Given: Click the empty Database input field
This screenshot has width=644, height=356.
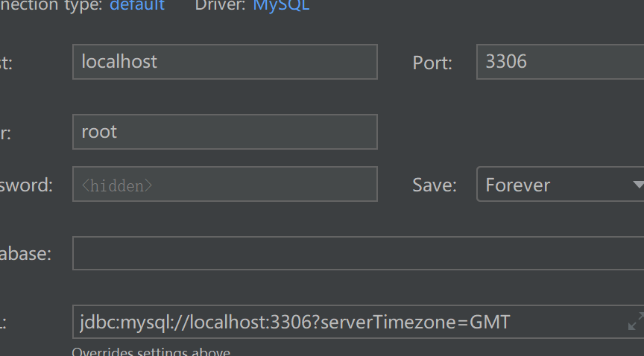Looking at the screenshot, I should click(x=358, y=253).
